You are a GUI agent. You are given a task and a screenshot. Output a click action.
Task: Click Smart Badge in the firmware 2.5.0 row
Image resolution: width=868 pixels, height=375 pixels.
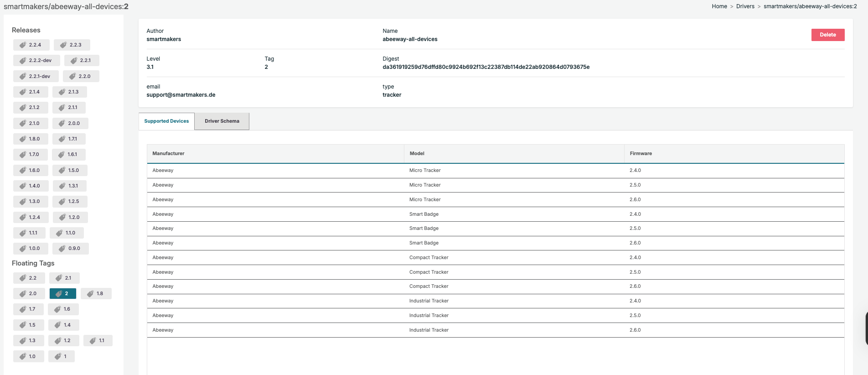(424, 228)
